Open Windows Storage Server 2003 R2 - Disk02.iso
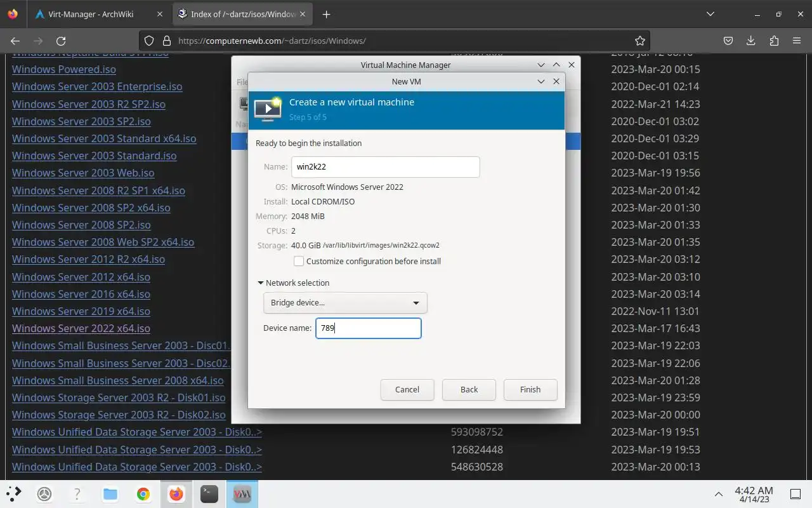 pyautogui.click(x=119, y=415)
